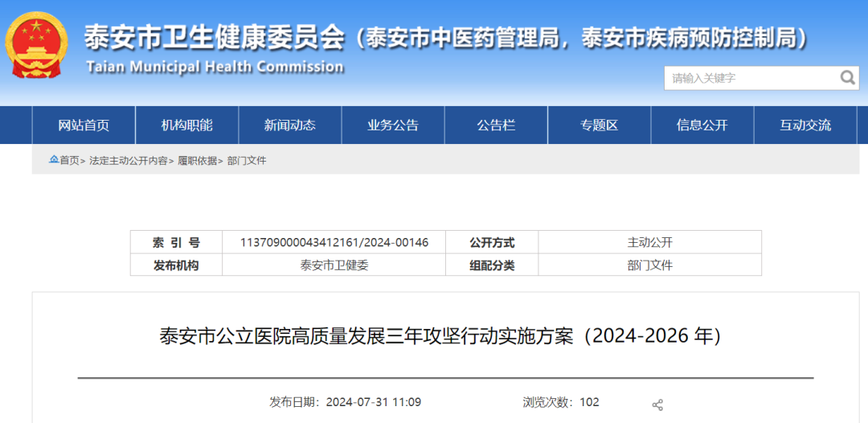Go to the 履职依据 breadcrumb link

click(197, 161)
